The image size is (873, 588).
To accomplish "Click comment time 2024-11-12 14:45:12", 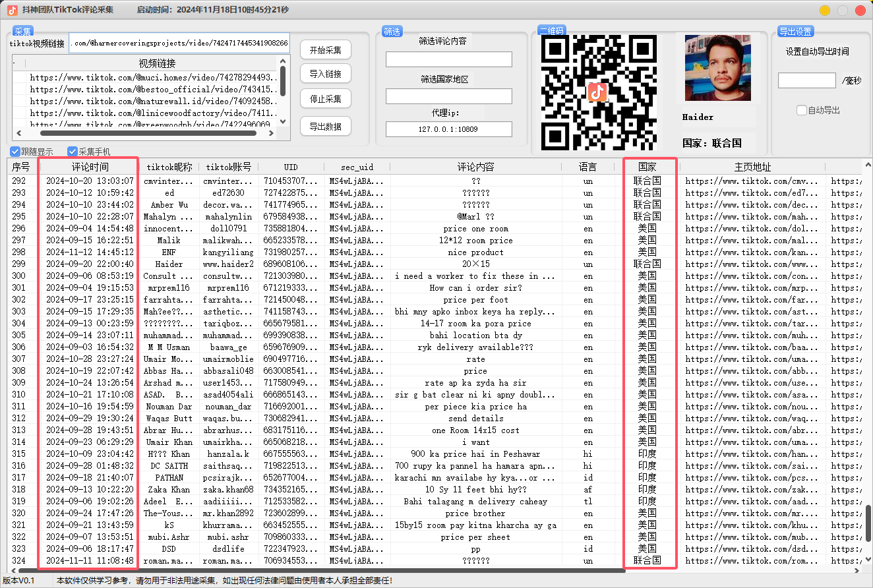I will pyautogui.click(x=90, y=252).
